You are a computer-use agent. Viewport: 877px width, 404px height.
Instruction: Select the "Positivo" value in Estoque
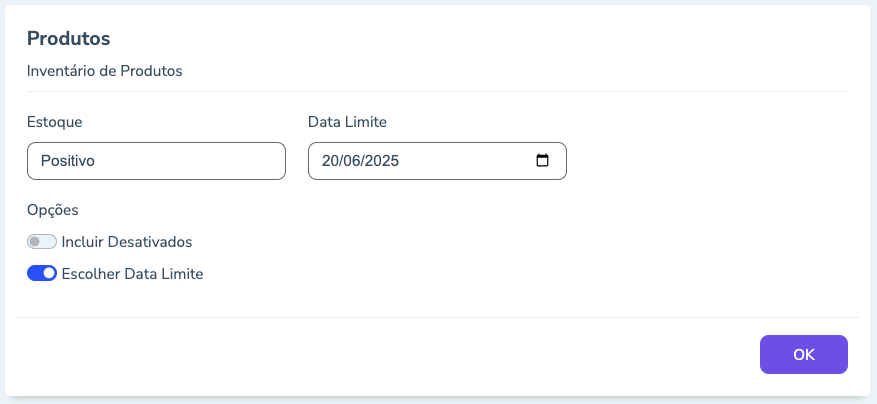click(68, 160)
